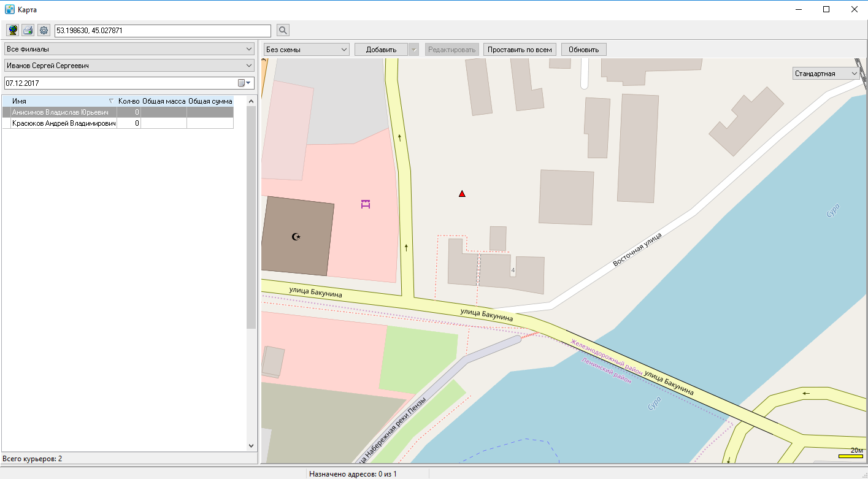Click Назначено адресов: 0 из 1 status
This screenshot has height=479, width=868.
(x=353, y=474)
